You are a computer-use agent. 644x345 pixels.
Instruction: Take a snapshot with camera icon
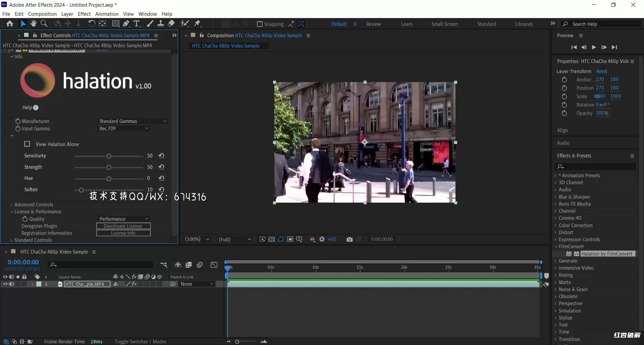coord(350,239)
